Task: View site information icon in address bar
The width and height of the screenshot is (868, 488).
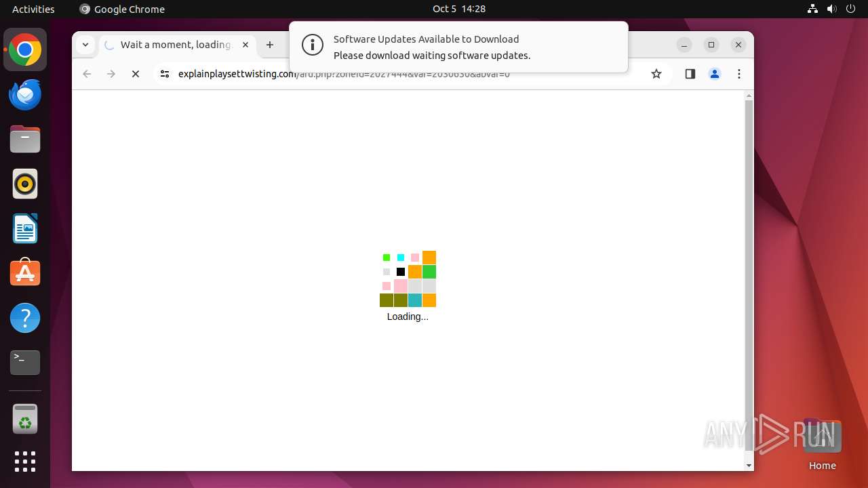Action: [164, 74]
